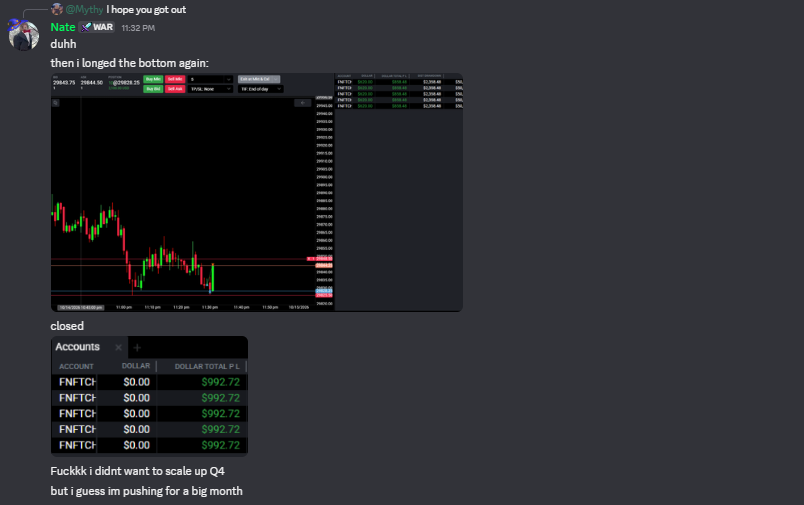Screen dimensions: 804x505
Task: Open the TIF: End of day dropdown
Action: [x=260, y=89]
